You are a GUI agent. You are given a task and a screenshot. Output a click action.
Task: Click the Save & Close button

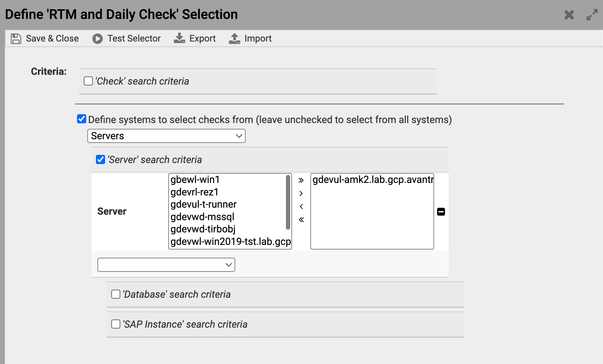[x=44, y=38]
